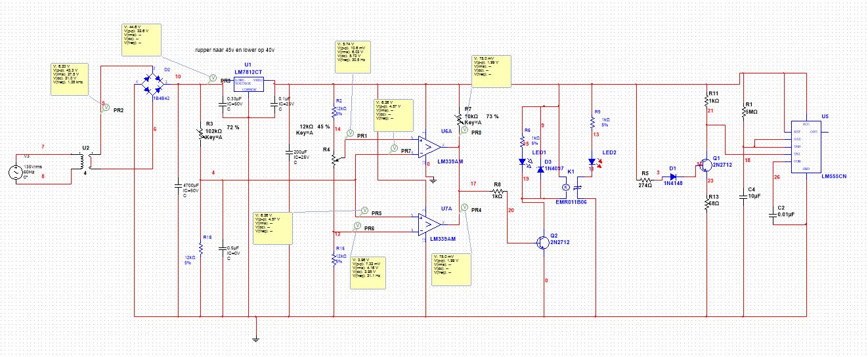Image resolution: width=868 pixels, height=357 pixels.
Task: Select diode D1 1N4148
Action: pos(672,176)
